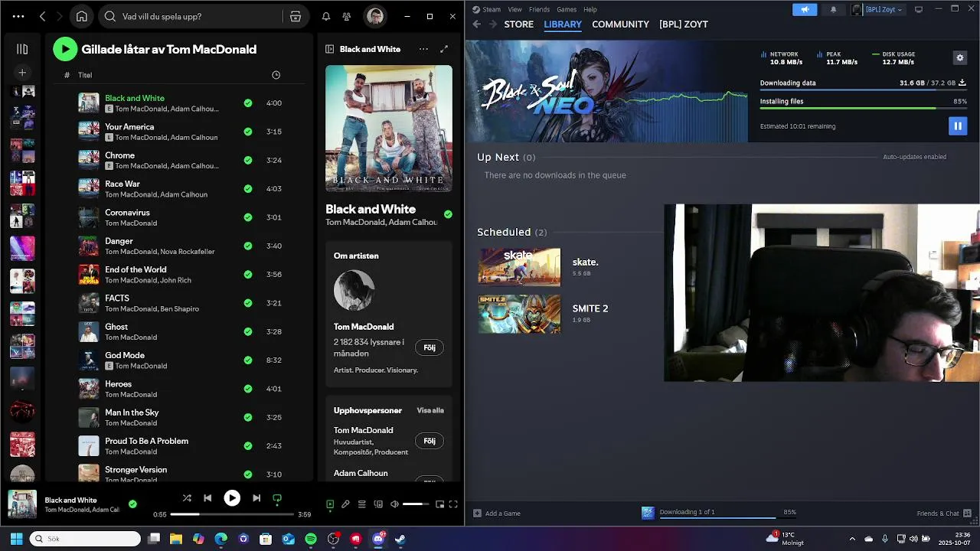Switch to Steam COMMUNITY tab
The image size is (980, 551).
(620, 24)
